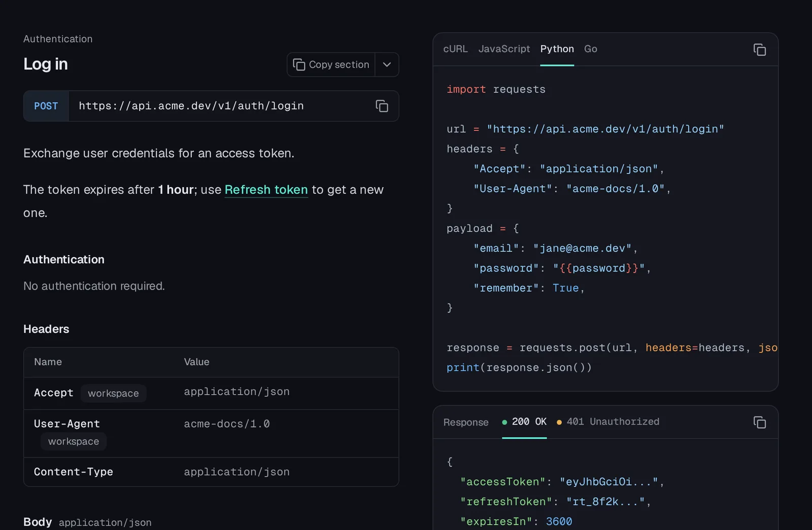Screen dimensions: 812x530
Task: Click the {{password}} placeholder in code
Action: click(x=598, y=268)
